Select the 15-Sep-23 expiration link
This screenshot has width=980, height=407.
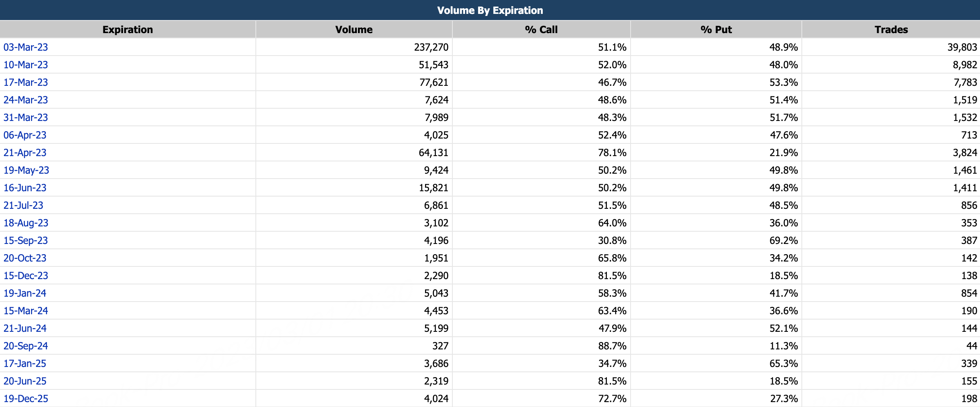point(26,241)
